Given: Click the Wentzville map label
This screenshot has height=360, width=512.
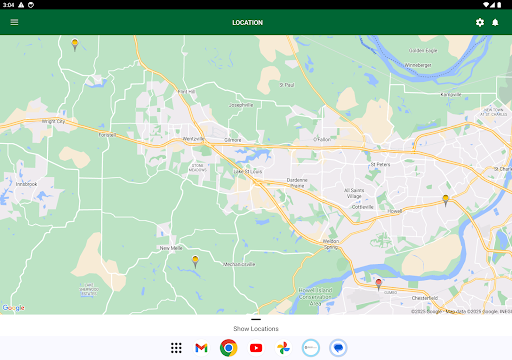Looking at the screenshot, I should coord(193,139).
